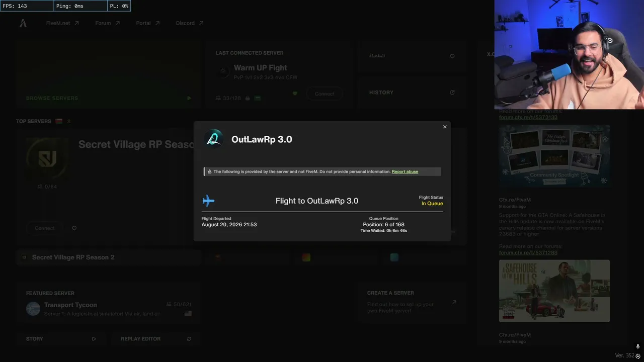Click the OutLawRp 3.0 server logo

pyautogui.click(x=214, y=139)
